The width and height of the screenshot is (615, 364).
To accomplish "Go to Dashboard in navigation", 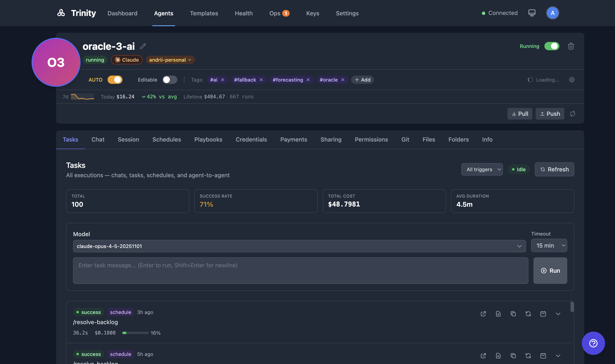I will click(122, 13).
